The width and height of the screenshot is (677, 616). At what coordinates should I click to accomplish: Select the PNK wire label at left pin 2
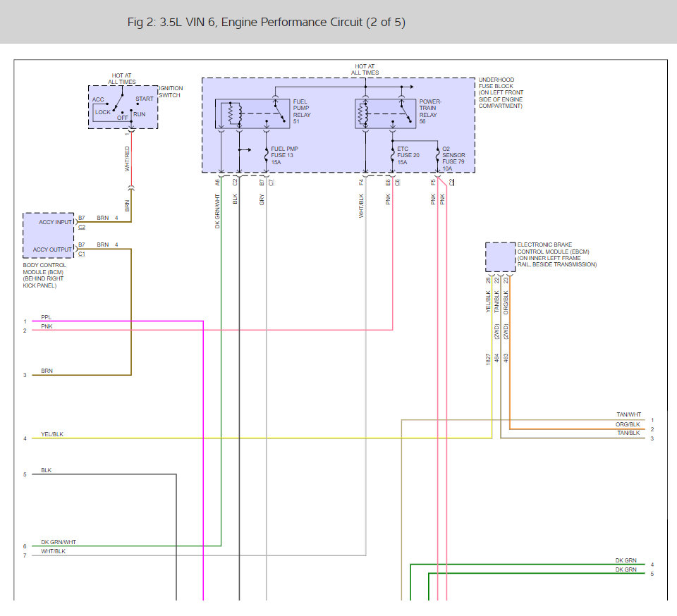tap(47, 326)
